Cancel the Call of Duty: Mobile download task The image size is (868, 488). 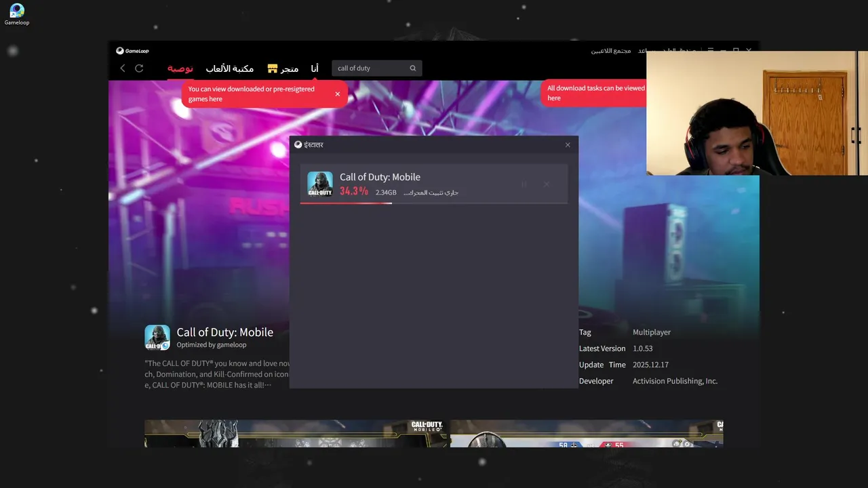[x=547, y=184]
